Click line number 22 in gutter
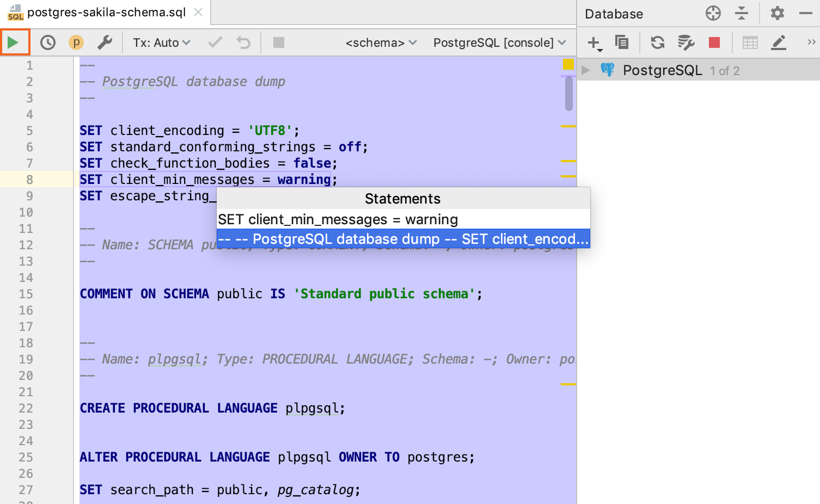The height and width of the screenshot is (504, 820). coord(26,408)
